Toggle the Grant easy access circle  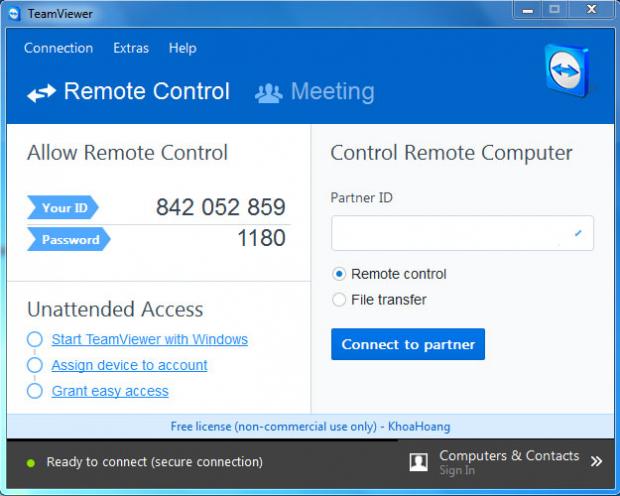tap(35, 391)
